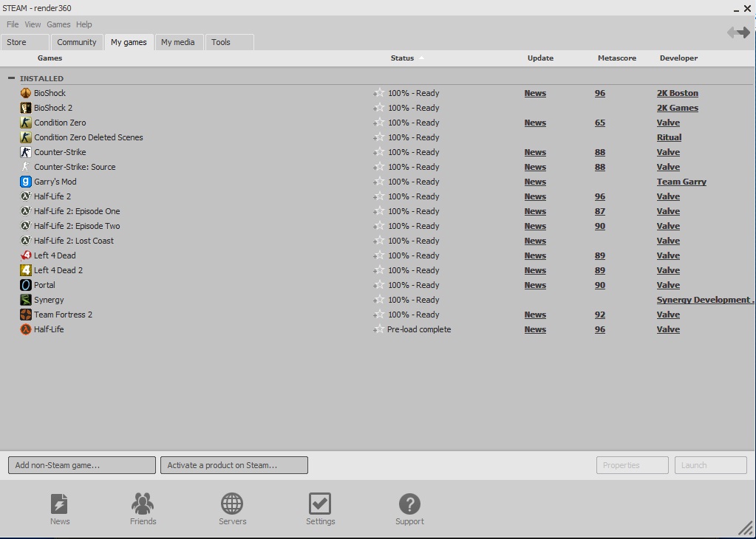
Task: Click the BioShock game icon
Action: coord(26,93)
